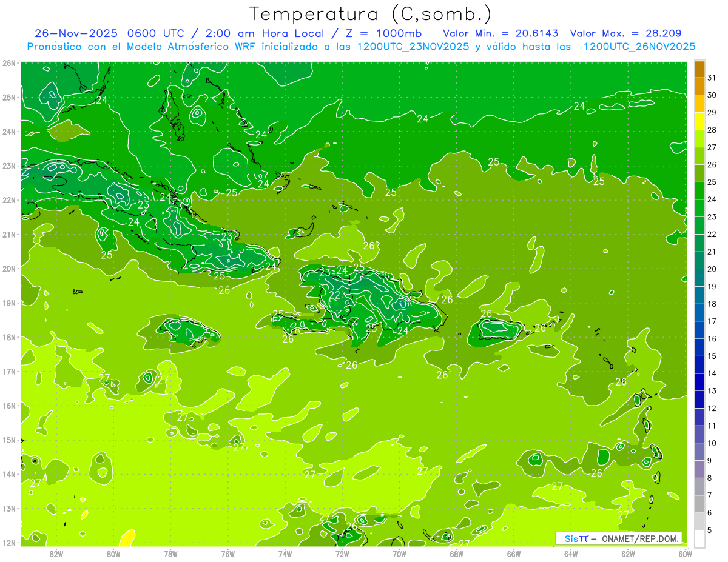Click the 62W longitude axis label
Screen dimensions: 728x562
tap(628, 554)
